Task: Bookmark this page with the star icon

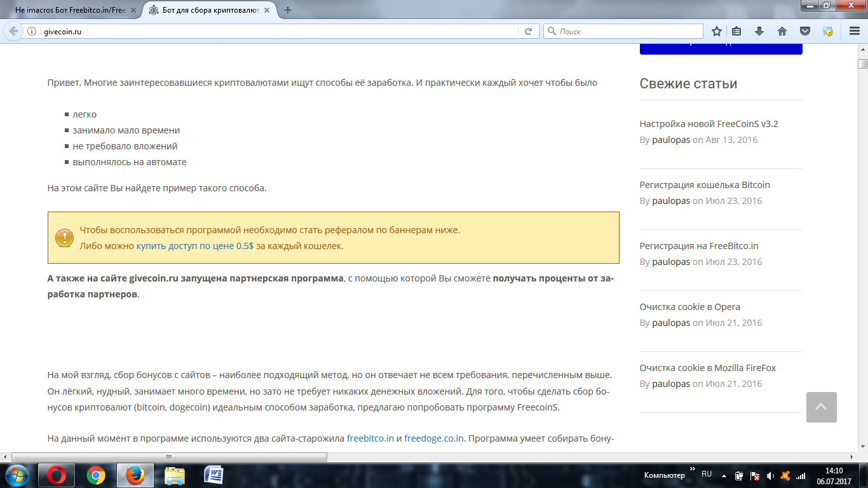Action: (x=717, y=31)
